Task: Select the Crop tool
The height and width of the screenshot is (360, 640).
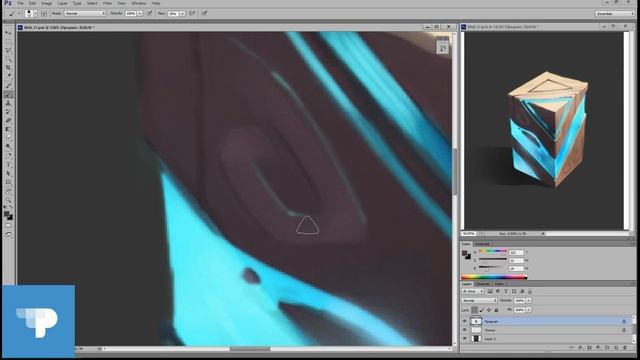Action: point(8,67)
